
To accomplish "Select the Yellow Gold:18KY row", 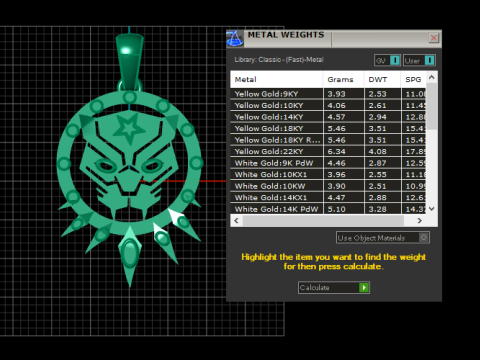I will click(x=328, y=129).
